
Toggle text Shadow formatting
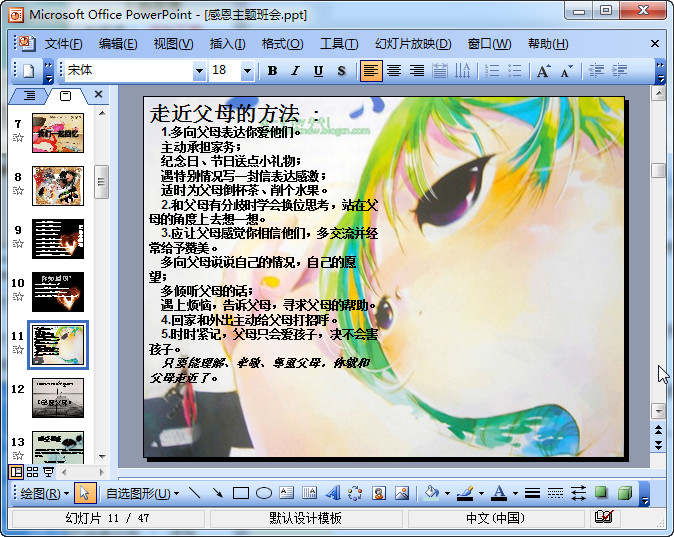pos(341,71)
